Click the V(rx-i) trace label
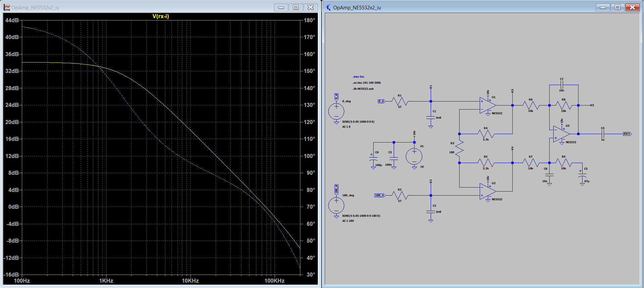 (161, 16)
